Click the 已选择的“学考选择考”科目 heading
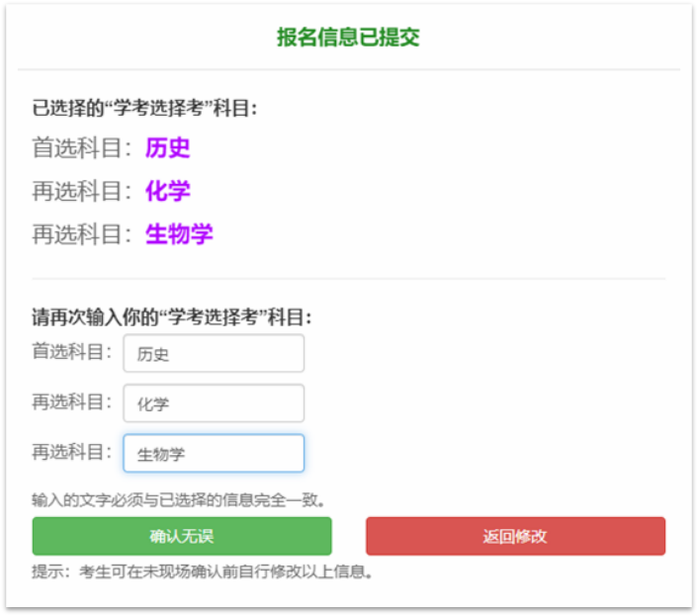 click(144, 108)
